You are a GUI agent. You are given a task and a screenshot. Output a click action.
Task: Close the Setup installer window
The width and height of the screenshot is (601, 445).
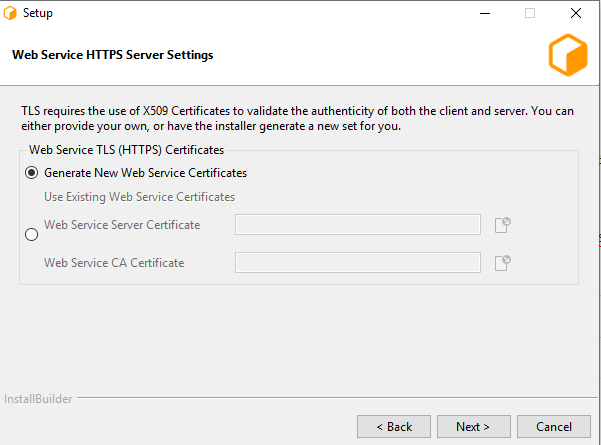[576, 13]
